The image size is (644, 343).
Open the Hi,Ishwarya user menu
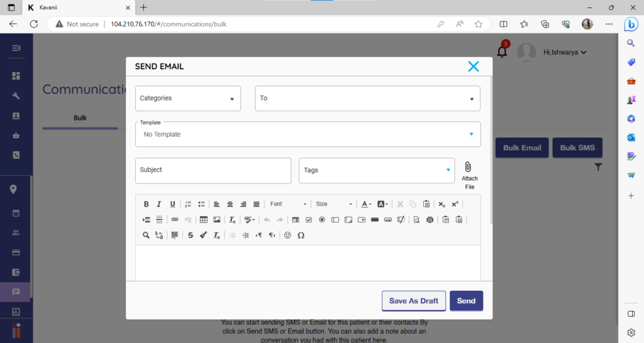tap(564, 52)
